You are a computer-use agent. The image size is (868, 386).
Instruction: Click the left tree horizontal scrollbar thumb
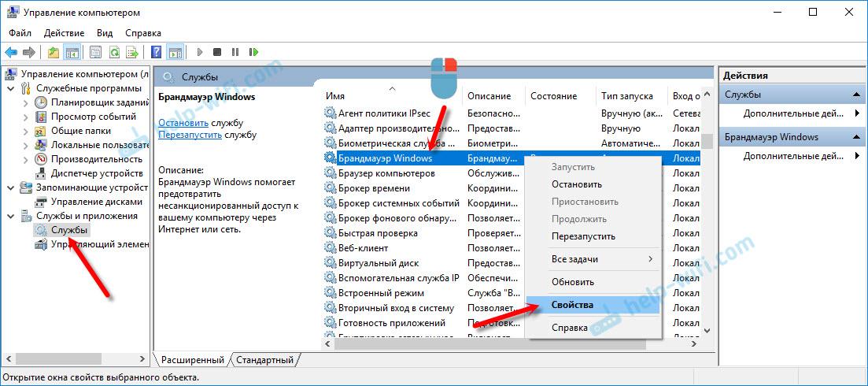tap(59, 359)
